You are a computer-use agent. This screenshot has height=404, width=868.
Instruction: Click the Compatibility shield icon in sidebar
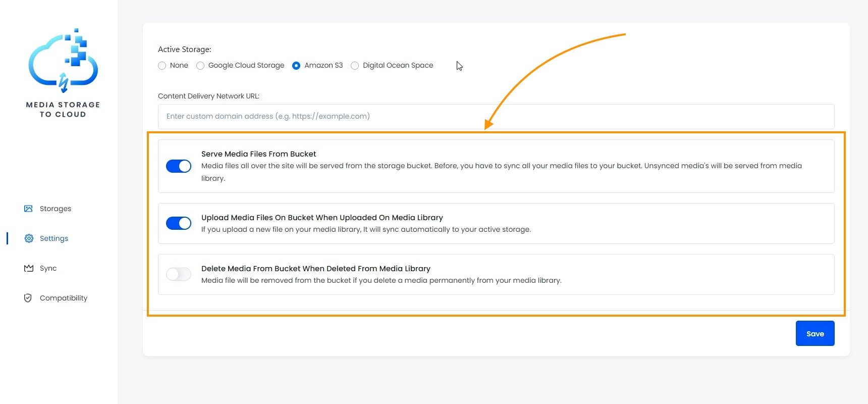click(x=28, y=298)
